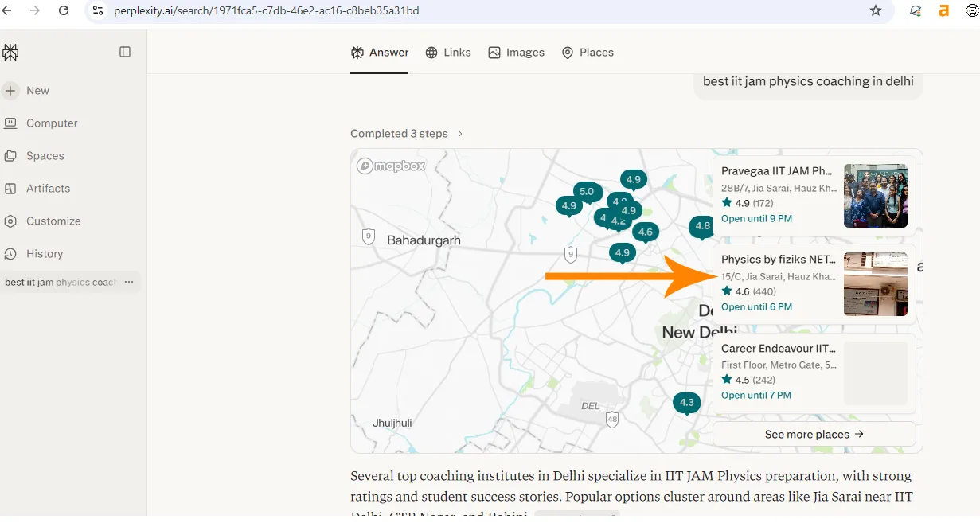This screenshot has height=531, width=980.
Task: Open the Pravegaa IIT JAM place card
Action: coord(814,195)
